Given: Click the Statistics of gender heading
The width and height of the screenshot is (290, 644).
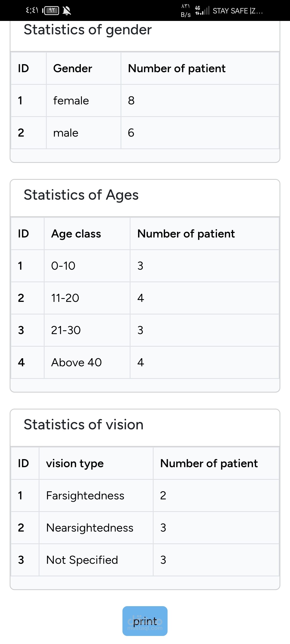Looking at the screenshot, I should (x=88, y=30).
